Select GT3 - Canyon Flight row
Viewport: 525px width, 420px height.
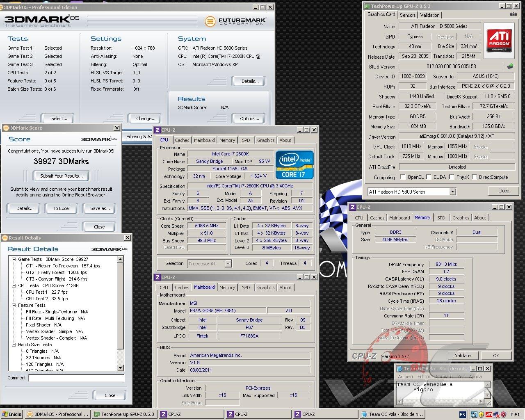click(57, 279)
